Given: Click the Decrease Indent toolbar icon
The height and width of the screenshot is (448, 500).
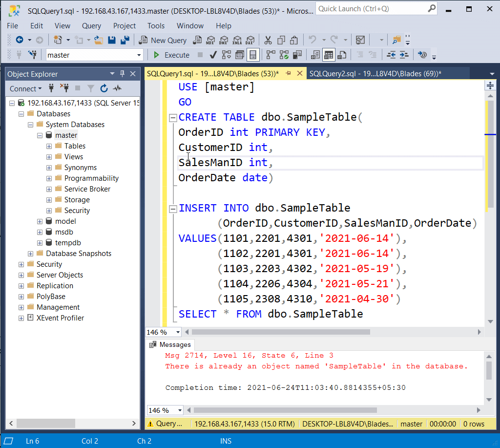Looking at the screenshot, I should click(391, 55).
